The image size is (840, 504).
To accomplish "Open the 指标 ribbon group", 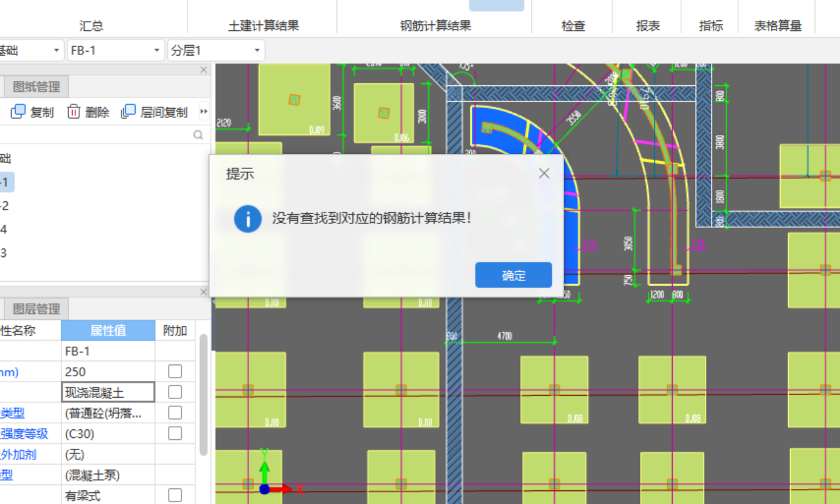I will [711, 26].
